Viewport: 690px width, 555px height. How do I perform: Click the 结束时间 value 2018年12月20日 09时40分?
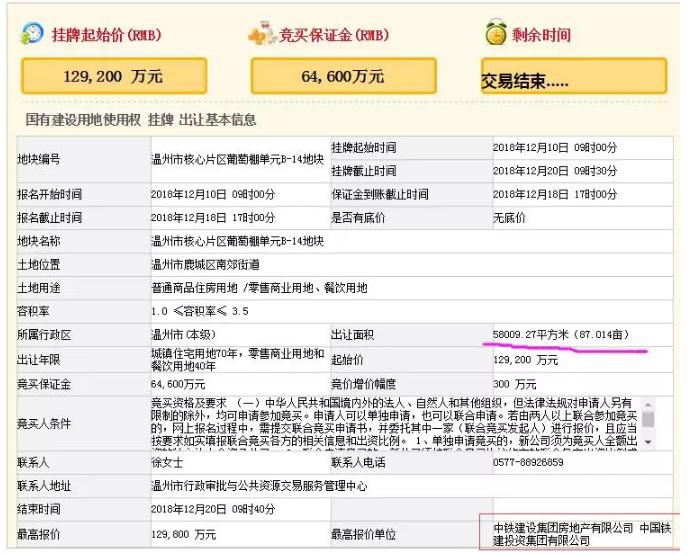coord(213,509)
